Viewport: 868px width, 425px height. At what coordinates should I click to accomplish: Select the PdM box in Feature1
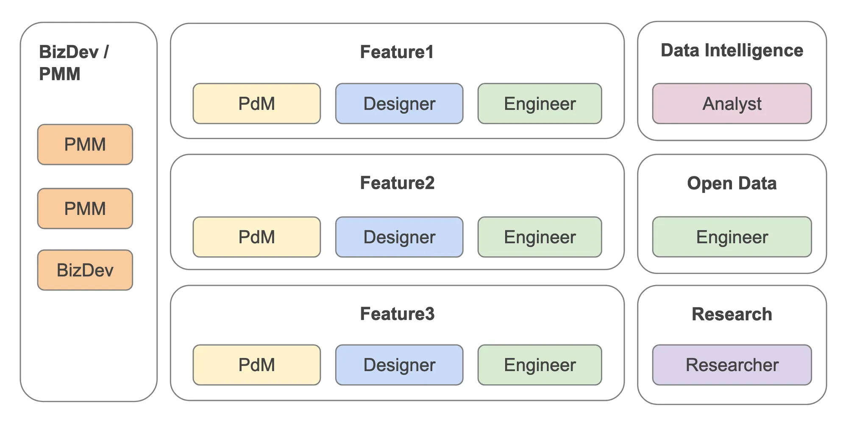click(x=256, y=103)
